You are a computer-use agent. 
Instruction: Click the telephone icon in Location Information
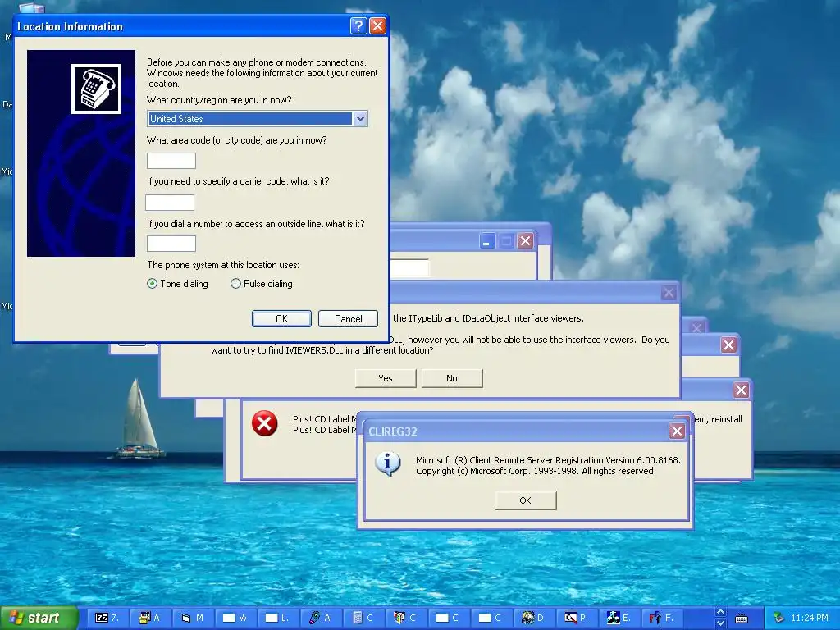coord(97,89)
